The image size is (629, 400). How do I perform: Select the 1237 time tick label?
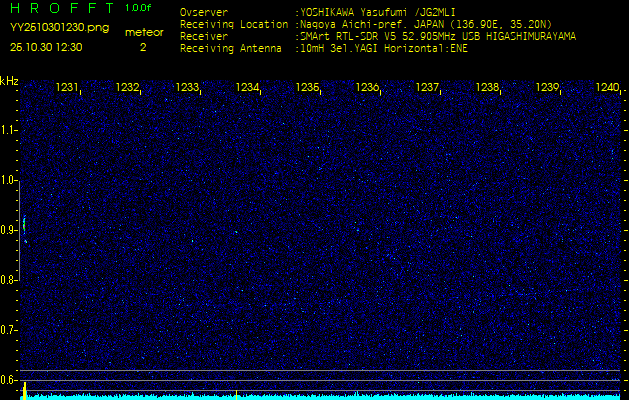click(x=427, y=88)
